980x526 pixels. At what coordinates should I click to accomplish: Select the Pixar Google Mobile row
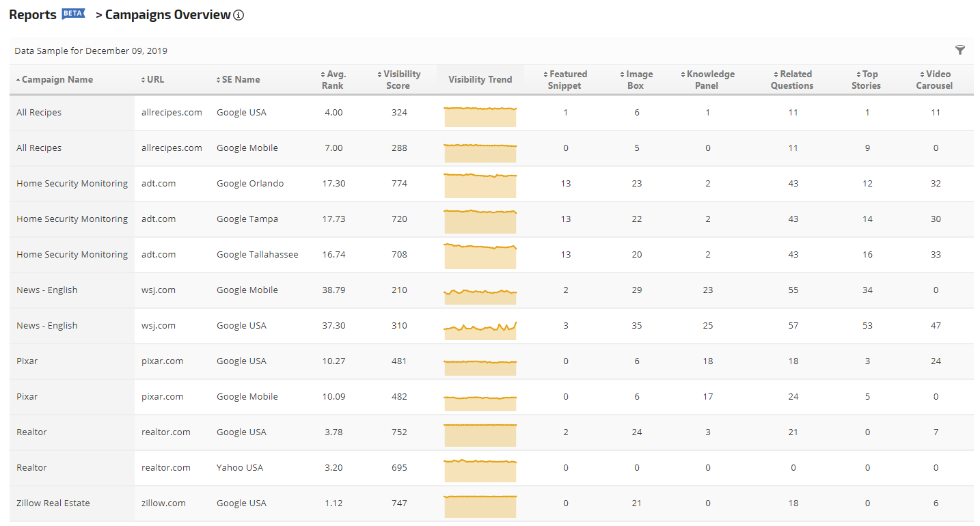tap(27, 397)
